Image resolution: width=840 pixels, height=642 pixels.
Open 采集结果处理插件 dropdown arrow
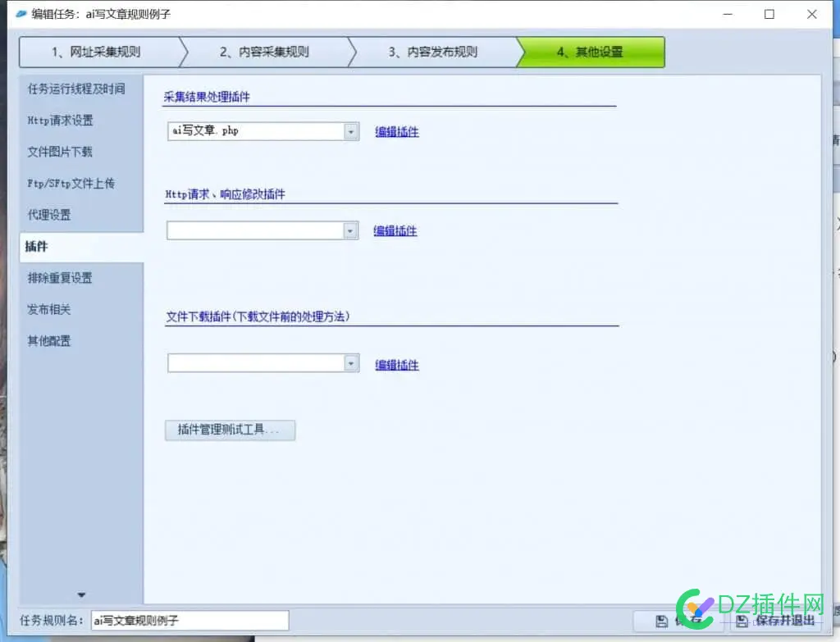click(x=351, y=131)
